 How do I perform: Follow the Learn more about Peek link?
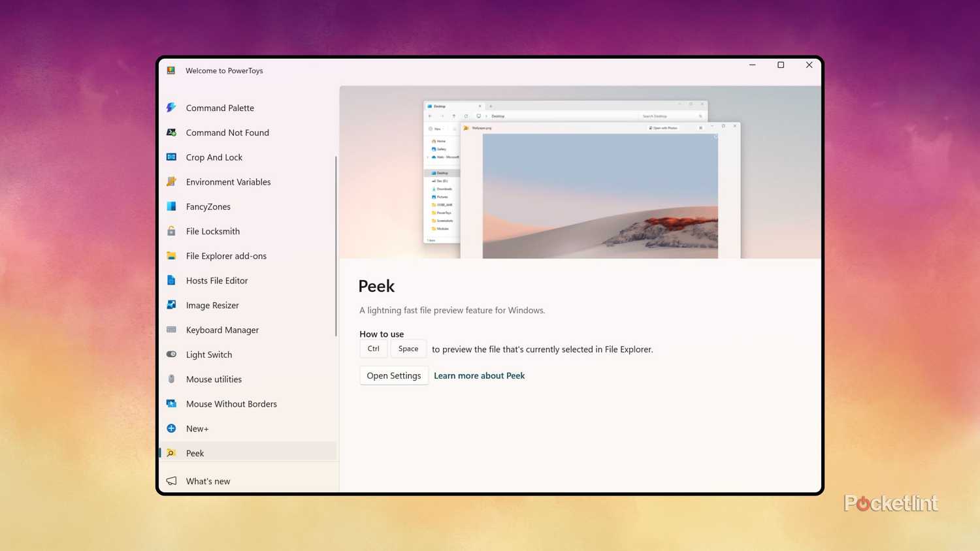pos(479,375)
